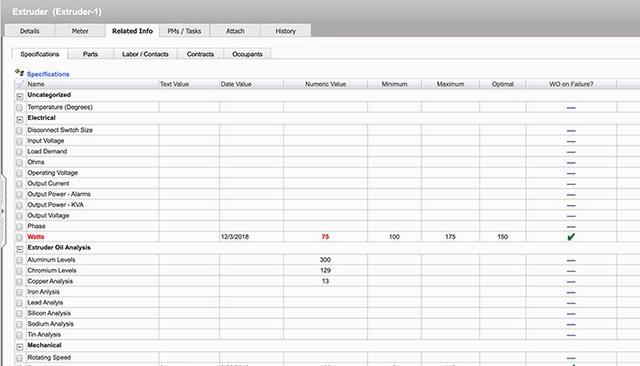Click the Watts numeric value 75
This screenshot has height=366, width=640.
[325, 237]
